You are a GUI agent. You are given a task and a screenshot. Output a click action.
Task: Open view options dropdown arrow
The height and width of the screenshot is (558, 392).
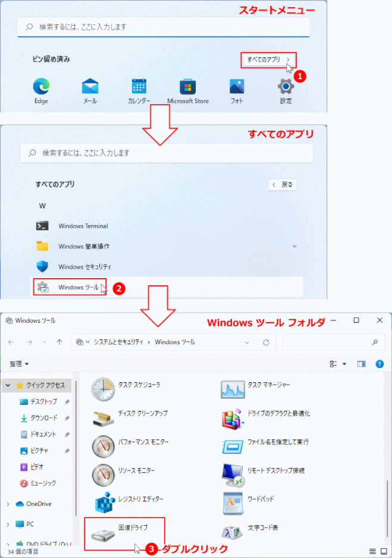point(344,364)
